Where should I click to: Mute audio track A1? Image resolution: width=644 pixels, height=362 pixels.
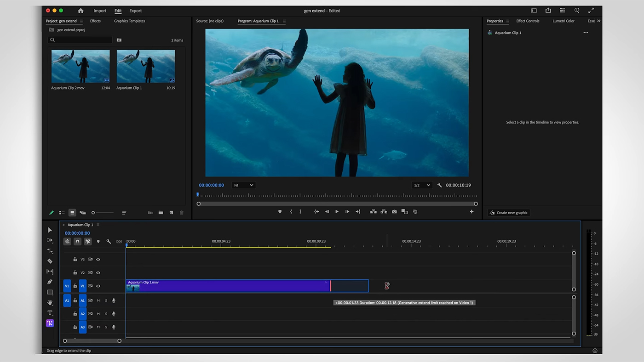[98, 300]
